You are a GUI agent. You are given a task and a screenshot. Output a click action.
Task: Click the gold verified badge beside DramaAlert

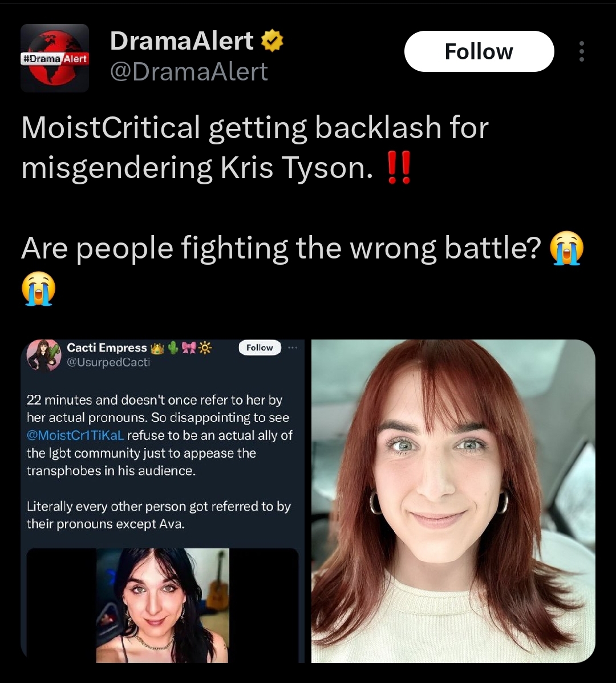coord(272,41)
